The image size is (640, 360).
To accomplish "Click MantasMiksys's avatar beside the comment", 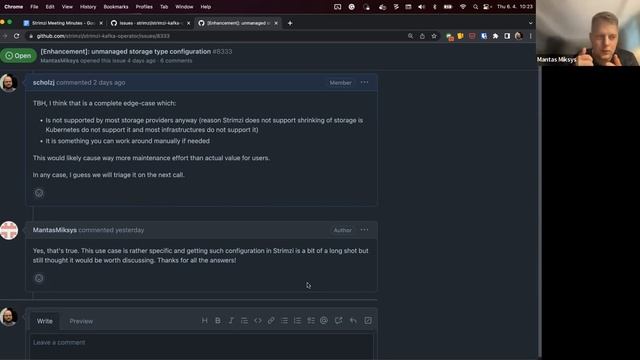I will click(x=9, y=230).
